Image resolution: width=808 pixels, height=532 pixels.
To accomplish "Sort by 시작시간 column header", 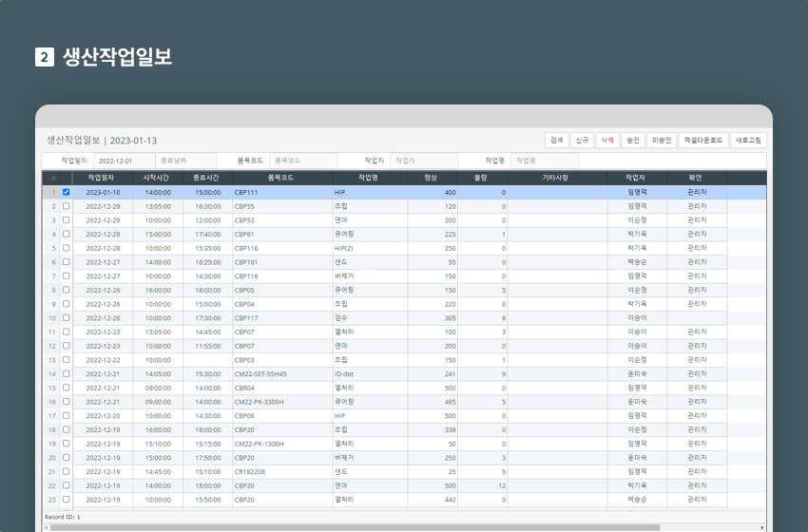I will (158, 178).
